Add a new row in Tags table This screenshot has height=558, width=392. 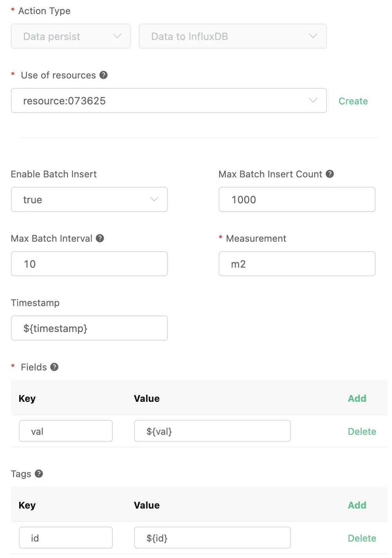coord(357,505)
